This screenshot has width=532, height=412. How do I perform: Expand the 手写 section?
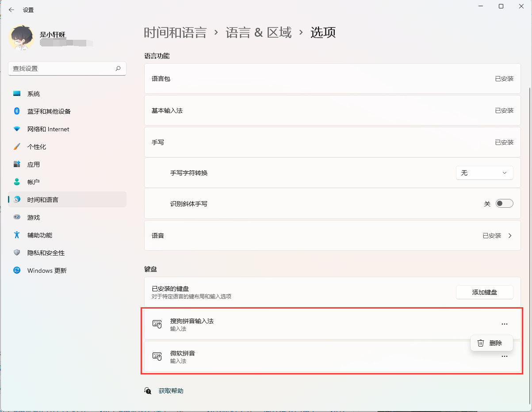(332, 142)
